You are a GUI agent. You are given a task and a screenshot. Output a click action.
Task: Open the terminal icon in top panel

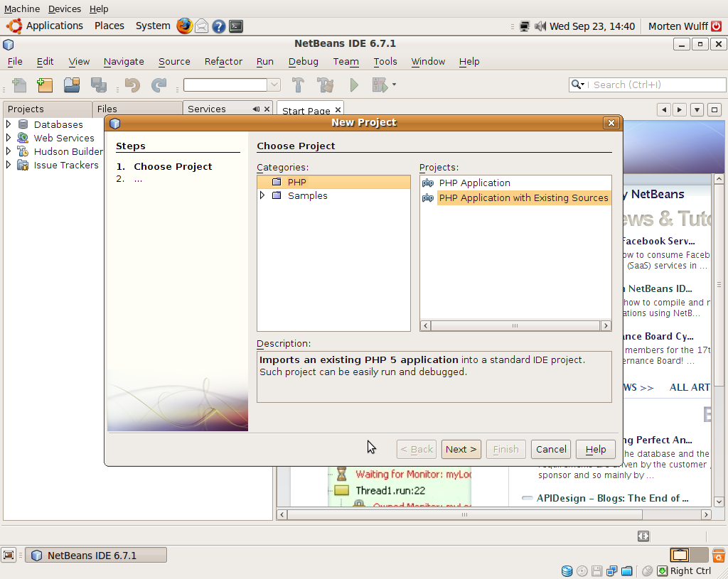coord(236,26)
